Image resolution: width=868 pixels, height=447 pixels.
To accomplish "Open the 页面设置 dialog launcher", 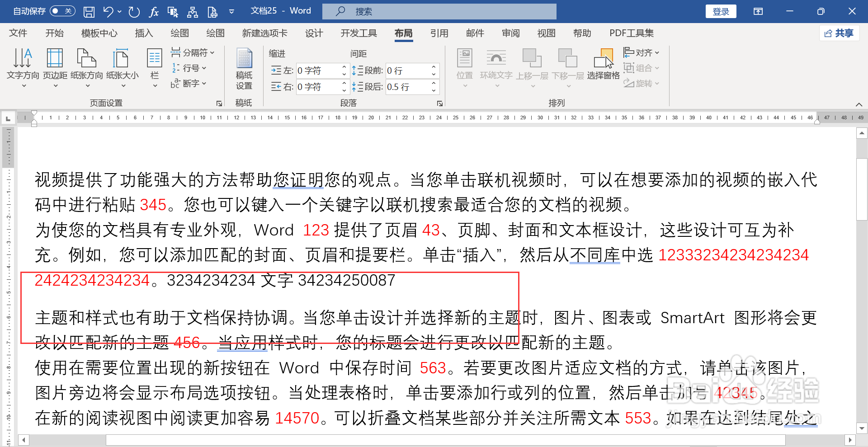I will (219, 104).
